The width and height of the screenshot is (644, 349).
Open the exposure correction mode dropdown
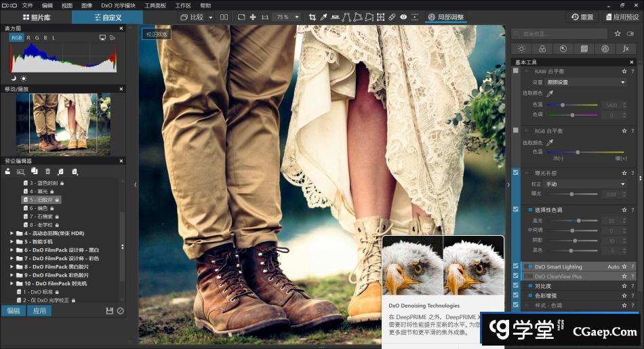point(586,184)
